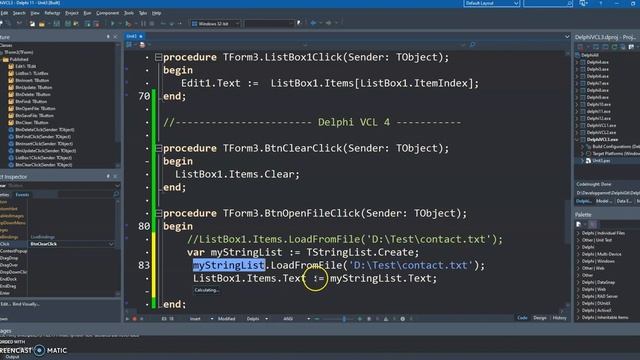Click the zoom in plus icon

(360, 319)
